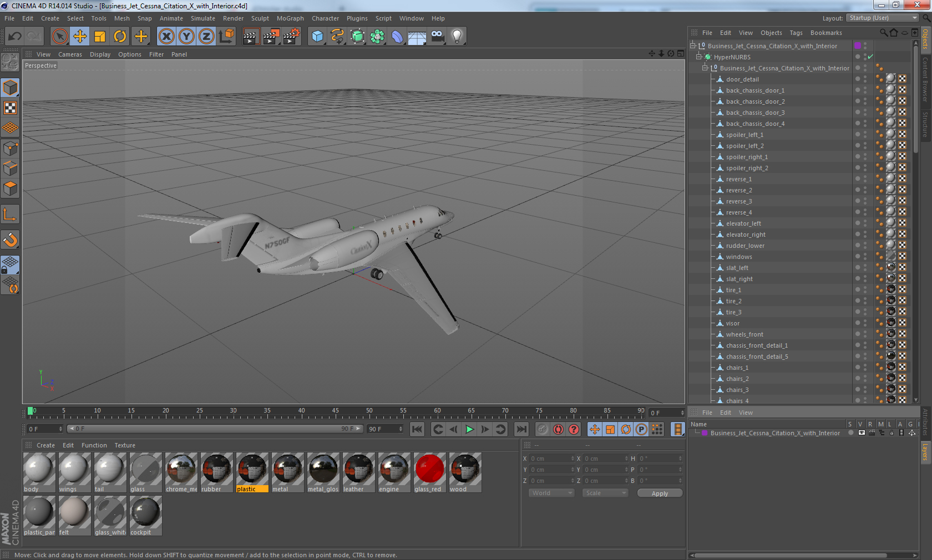Collapse the HyperNURBS tree node
932x560 pixels.
tap(699, 57)
